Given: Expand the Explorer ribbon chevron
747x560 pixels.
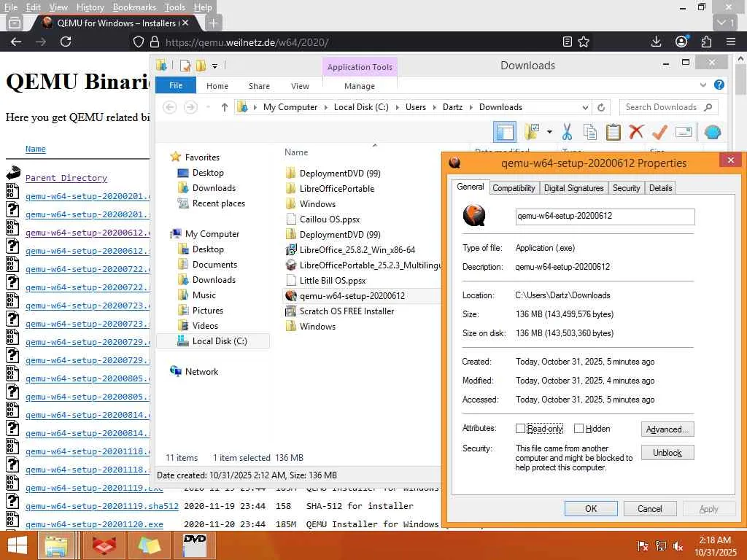Looking at the screenshot, I should pos(703,85).
